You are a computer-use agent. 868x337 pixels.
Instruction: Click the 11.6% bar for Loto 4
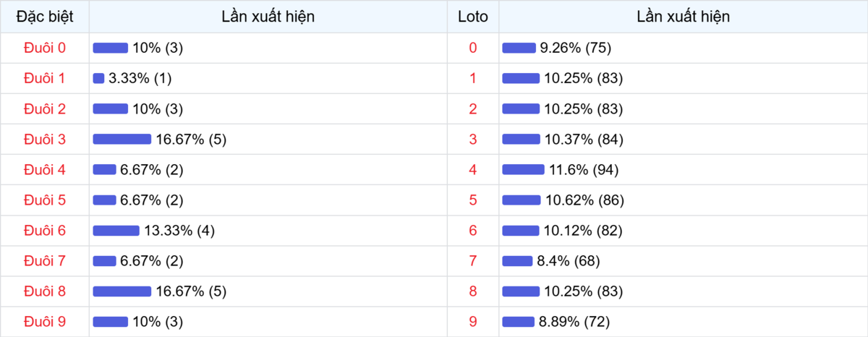(x=523, y=170)
